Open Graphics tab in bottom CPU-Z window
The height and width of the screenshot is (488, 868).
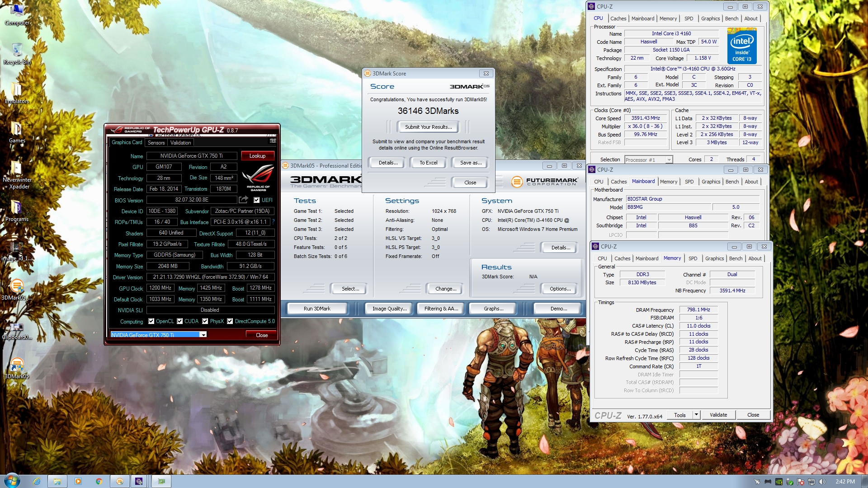tap(714, 258)
